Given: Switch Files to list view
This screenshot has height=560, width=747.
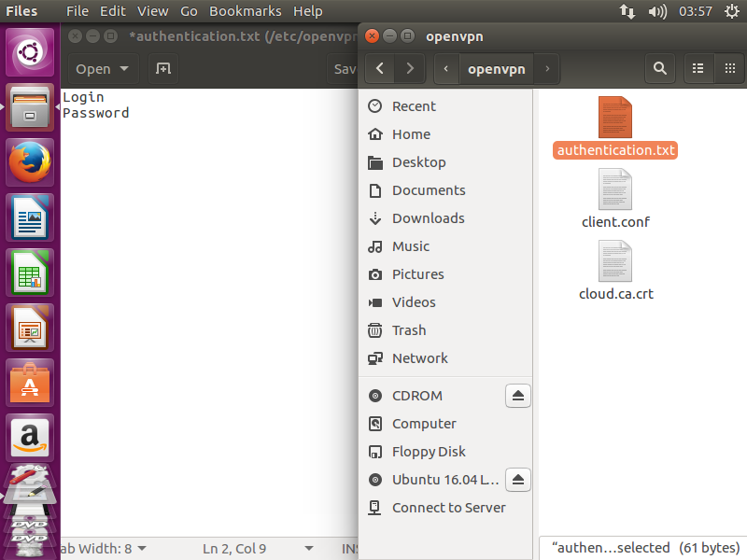Looking at the screenshot, I should tap(698, 68).
